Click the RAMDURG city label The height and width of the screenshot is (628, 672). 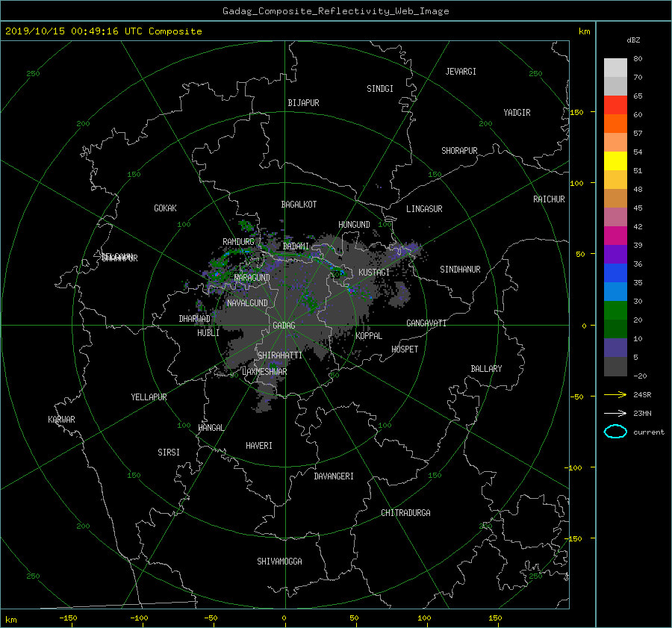click(x=238, y=242)
